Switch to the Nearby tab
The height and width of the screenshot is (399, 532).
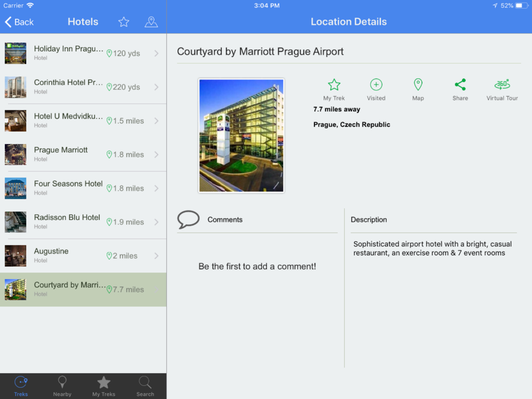(x=62, y=386)
